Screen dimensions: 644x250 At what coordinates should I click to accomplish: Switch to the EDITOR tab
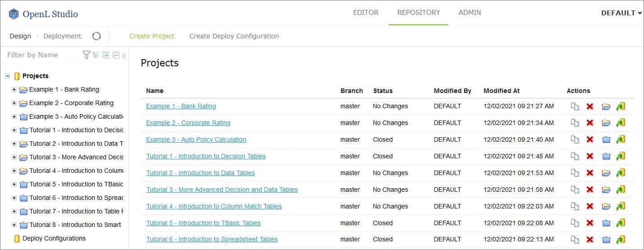365,13
